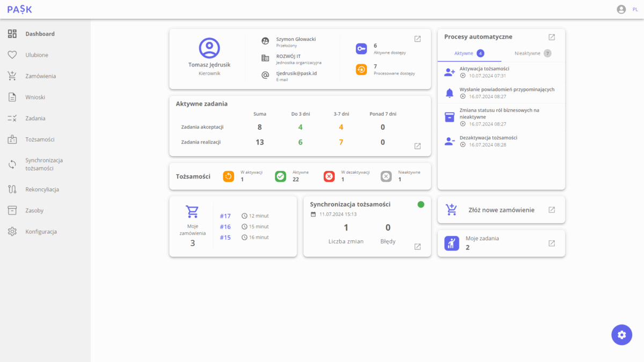Click the green synchronization status indicator
Image resolution: width=644 pixels, height=362 pixels.
coord(421,204)
